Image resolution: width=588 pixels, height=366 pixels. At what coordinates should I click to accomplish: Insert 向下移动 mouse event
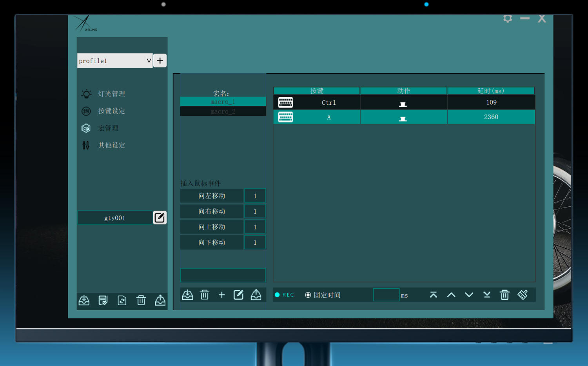tap(212, 242)
